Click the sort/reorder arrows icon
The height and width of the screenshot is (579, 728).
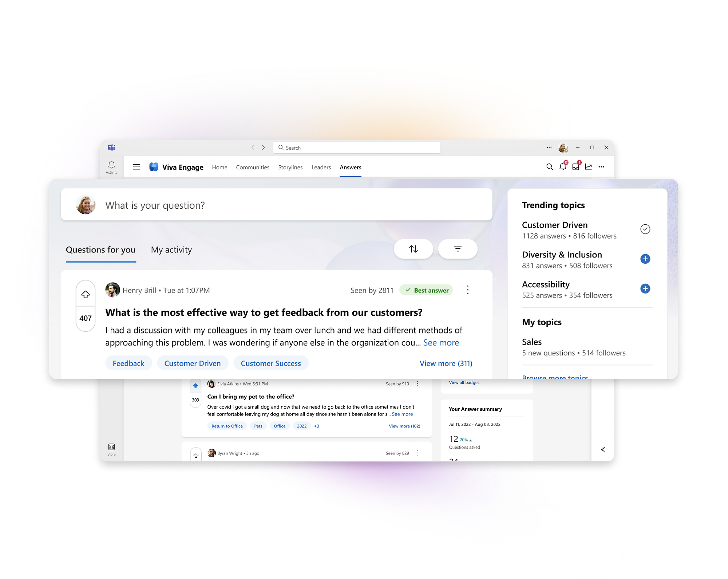pyautogui.click(x=414, y=248)
